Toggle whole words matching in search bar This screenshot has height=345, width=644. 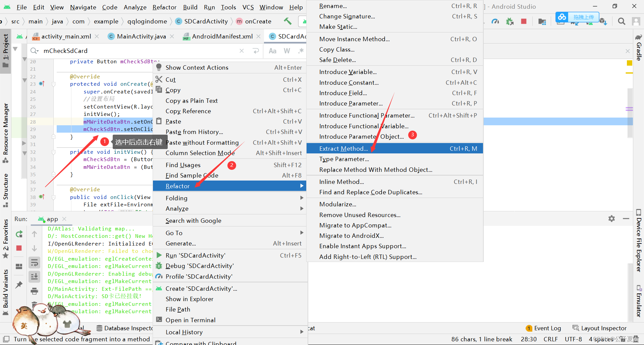[287, 51]
